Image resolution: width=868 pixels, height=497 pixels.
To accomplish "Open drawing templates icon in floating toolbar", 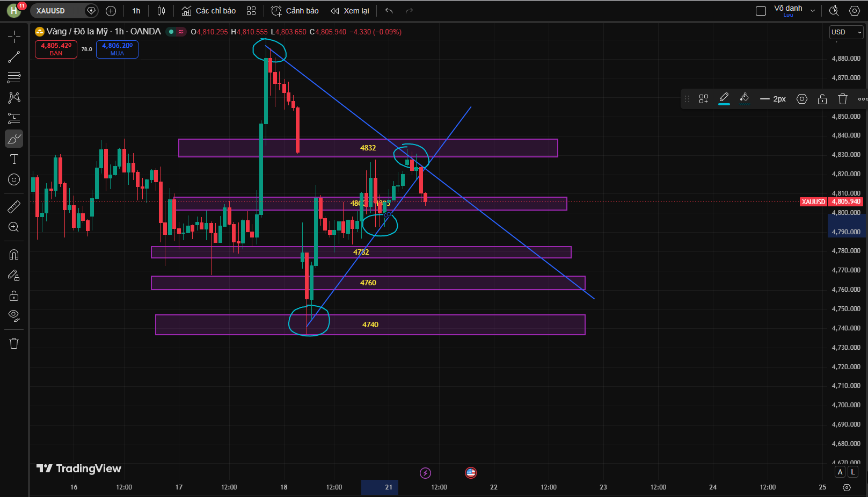I will pyautogui.click(x=704, y=99).
